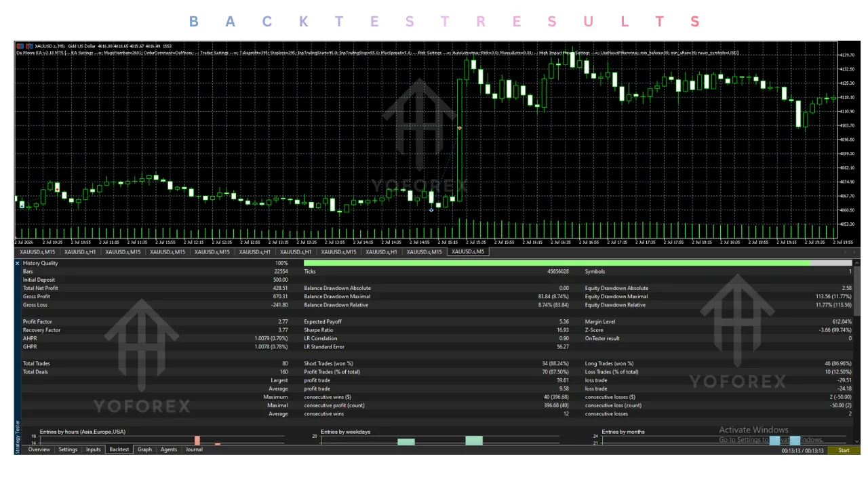Click average loss trade value -24.18
868x488 pixels.
pos(844,388)
